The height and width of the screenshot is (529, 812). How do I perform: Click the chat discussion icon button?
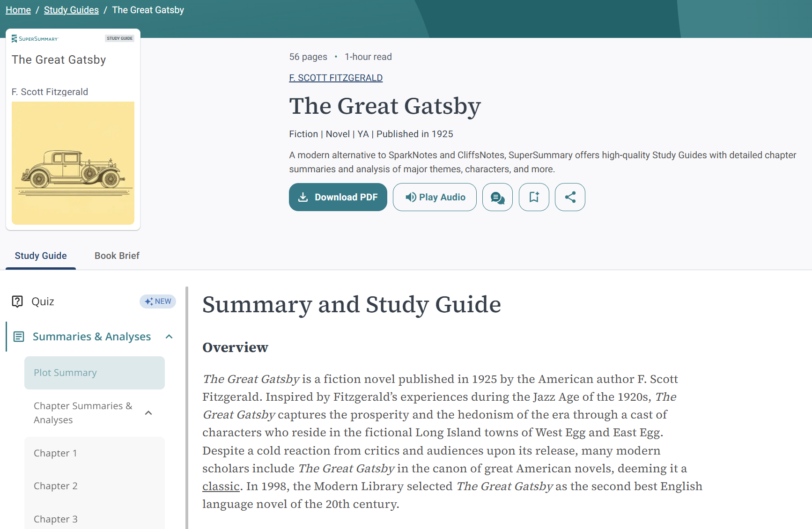(x=497, y=197)
